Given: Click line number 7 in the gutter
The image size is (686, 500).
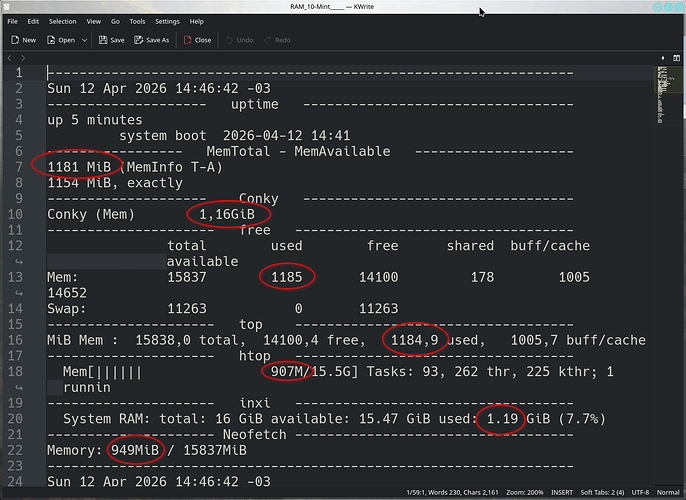Looking at the screenshot, I should [19, 167].
